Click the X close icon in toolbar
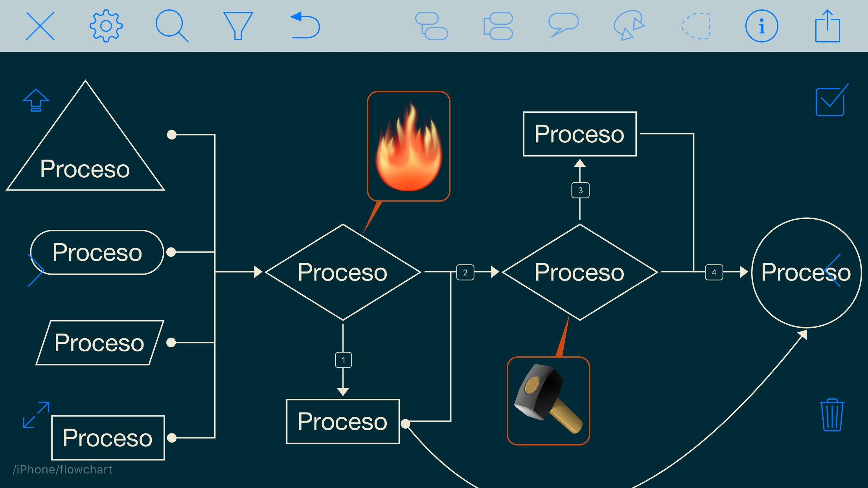868x488 pixels. pyautogui.click(x=40, y=26)
